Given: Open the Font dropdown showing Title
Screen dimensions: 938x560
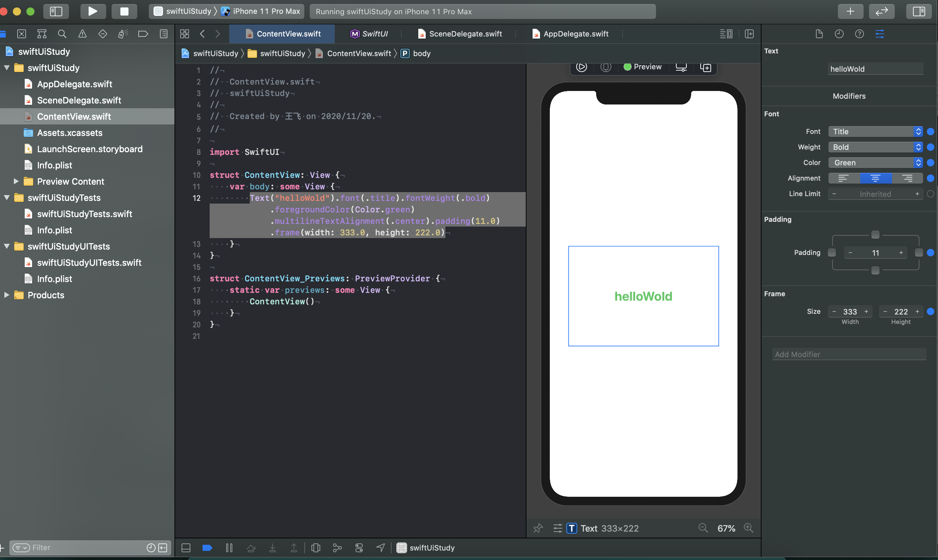Looking at the screenshot, I should (875, 131).
